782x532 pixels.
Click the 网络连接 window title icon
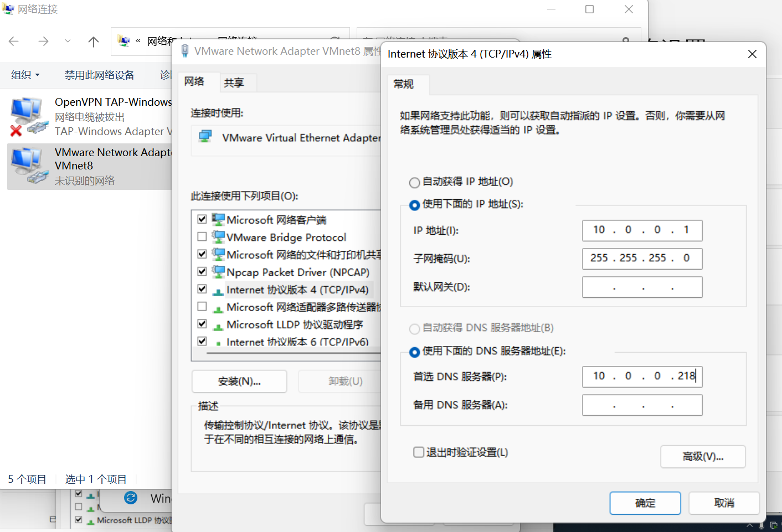8,9
